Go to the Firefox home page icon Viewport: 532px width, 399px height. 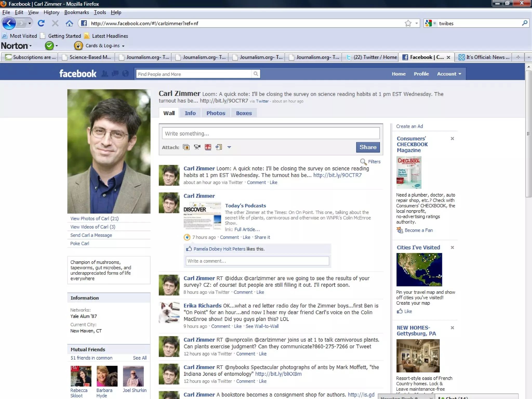coord(69,23)
